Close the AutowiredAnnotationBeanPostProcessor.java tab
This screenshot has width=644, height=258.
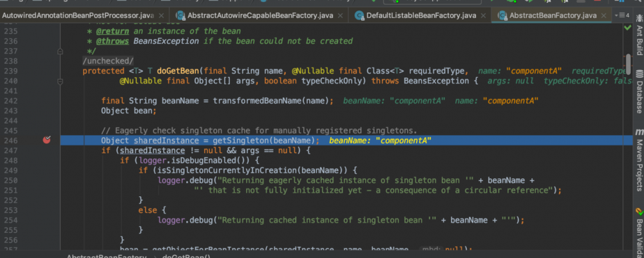tap(162, 16)
